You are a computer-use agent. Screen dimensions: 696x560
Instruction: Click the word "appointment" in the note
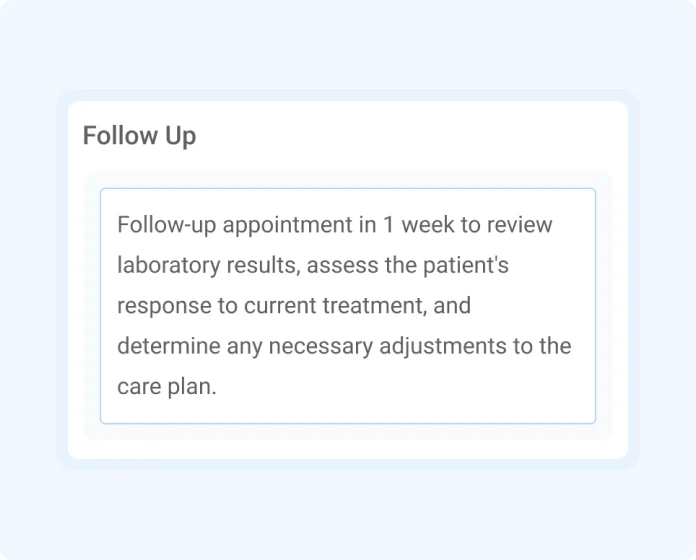[x=287, y=225]
